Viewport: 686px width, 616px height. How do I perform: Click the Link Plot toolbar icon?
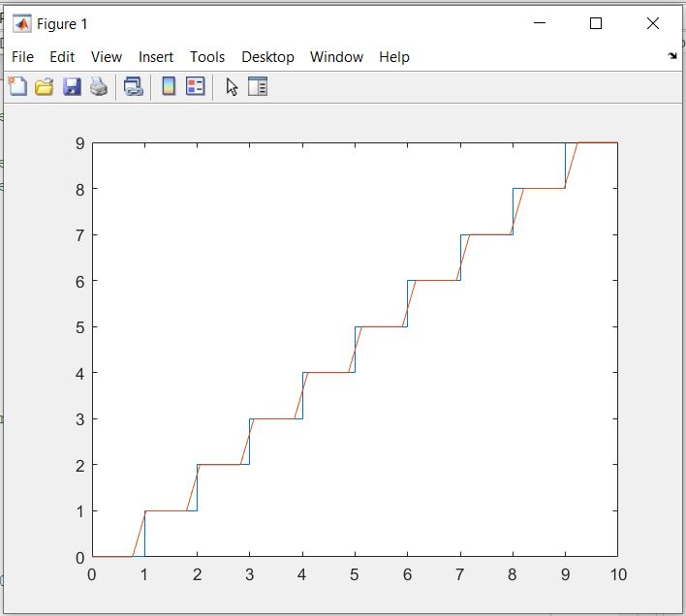tap(134, 87)
